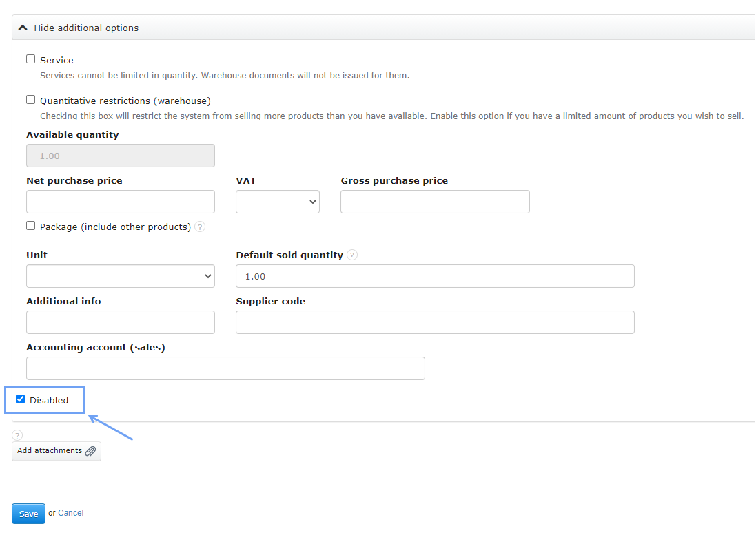
Task: Click the Net purchase price field
Action: click(x=120, y=201)
